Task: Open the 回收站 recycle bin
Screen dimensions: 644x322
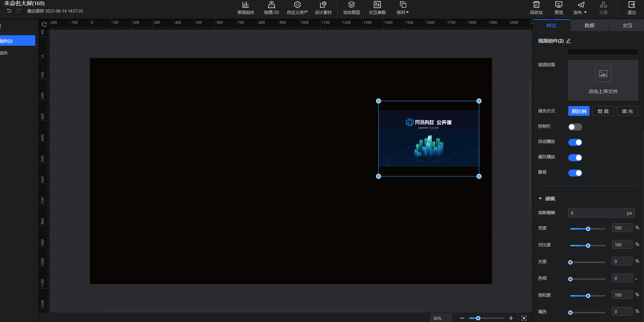Action: [536, 5]
